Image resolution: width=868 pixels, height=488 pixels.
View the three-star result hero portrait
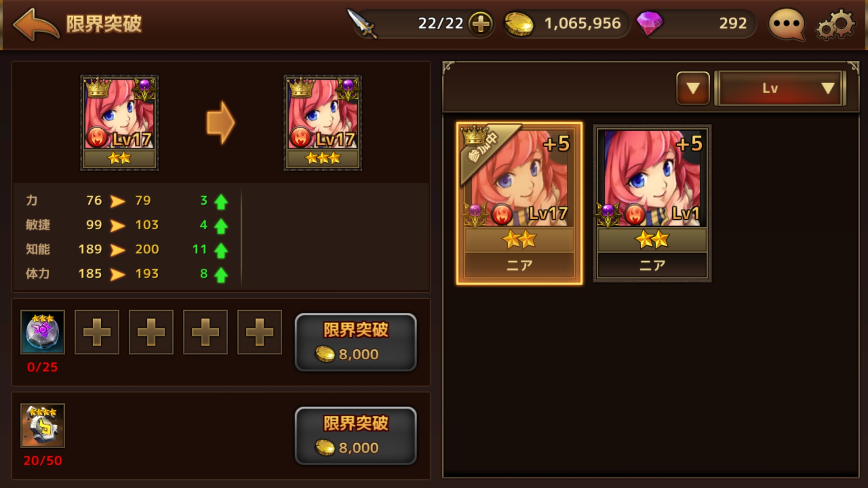pos(323,122)
